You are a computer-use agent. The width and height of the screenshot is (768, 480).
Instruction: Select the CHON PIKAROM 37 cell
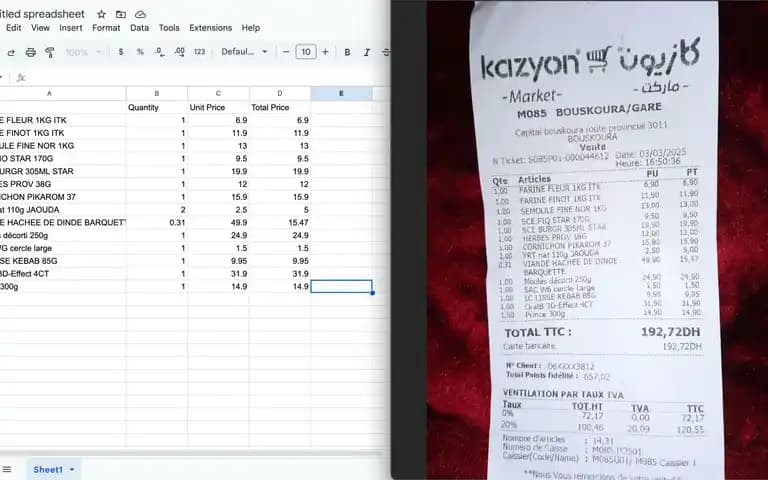63,197
